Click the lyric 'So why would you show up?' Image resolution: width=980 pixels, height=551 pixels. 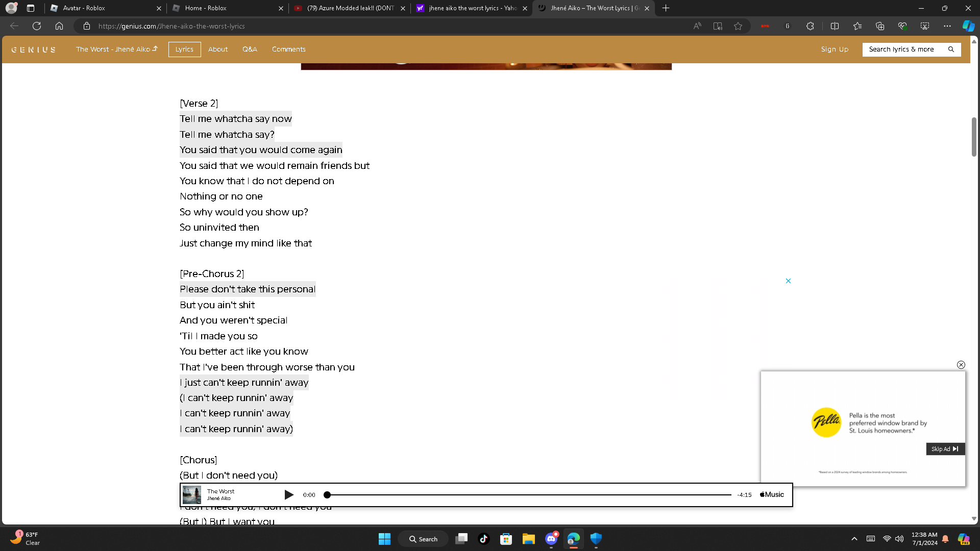244,212
